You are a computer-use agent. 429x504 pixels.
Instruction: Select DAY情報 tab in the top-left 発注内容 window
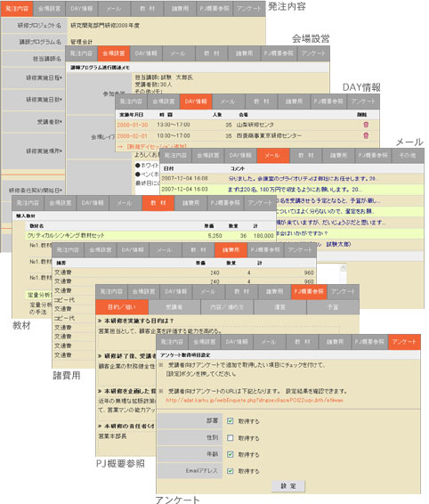point(82,9)
